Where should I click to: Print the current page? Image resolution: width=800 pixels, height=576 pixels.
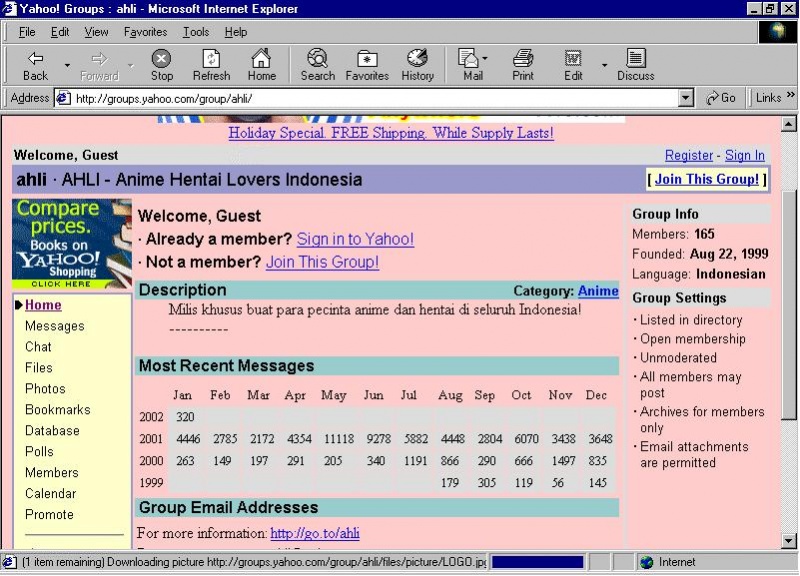point(522,63)
